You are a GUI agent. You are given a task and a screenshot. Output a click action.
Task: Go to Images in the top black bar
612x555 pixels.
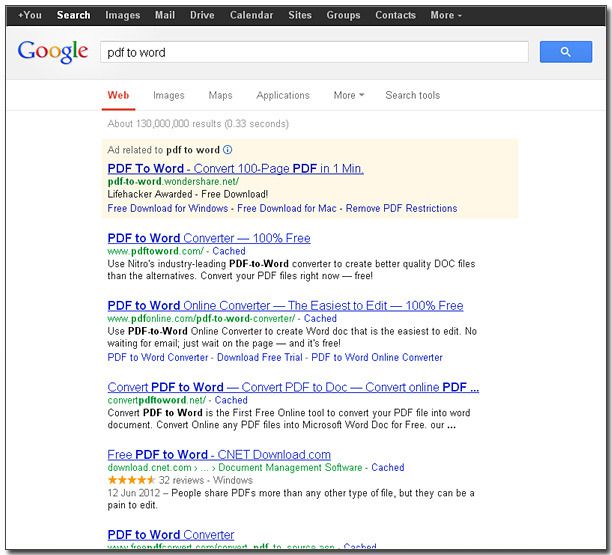tap(123, 15)
